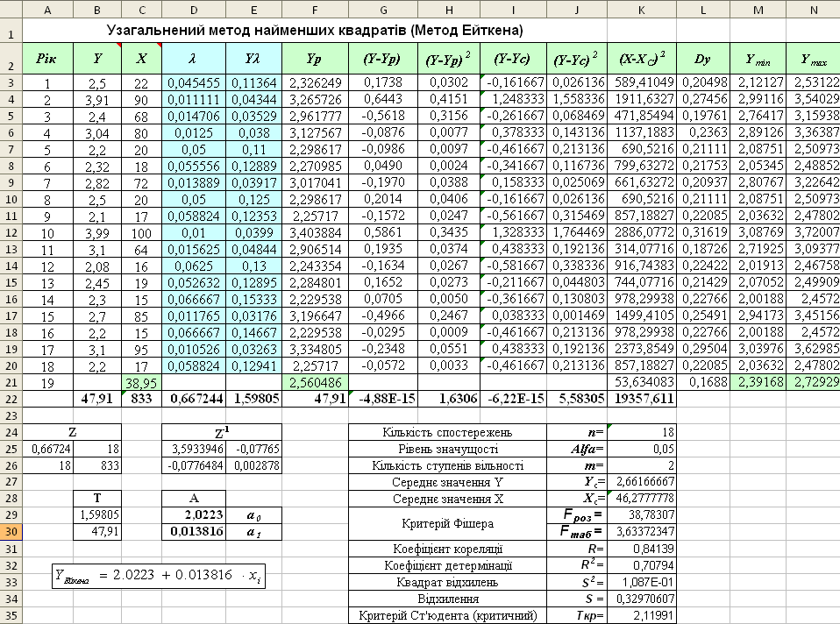840x624 pixels.
Task: Select coefficient cell 0,013816
Action: tap(194, 532)
